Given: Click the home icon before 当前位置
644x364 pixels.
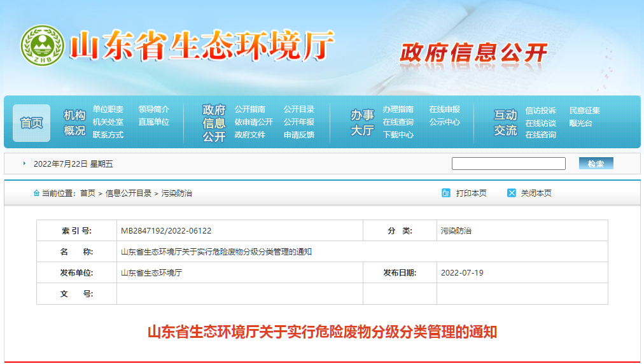Looking at the screenshot, I should 36,193.
